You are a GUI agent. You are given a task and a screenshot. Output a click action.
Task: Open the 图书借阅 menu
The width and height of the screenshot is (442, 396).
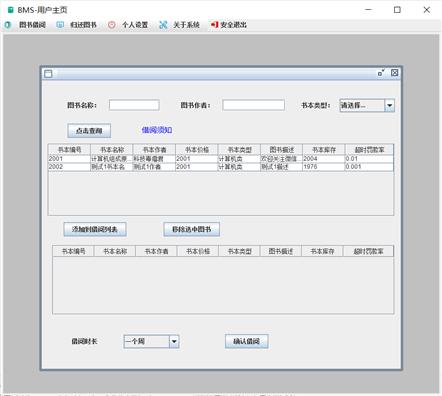point(32,25)
